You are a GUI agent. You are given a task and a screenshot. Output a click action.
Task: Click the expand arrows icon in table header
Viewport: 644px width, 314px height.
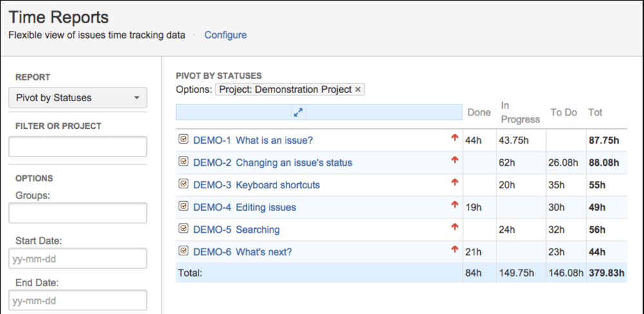coord(298,112)
